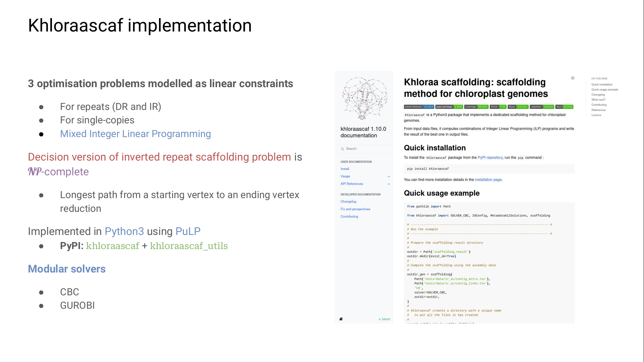Screen dimensions: 644x362
Task: Open the v: latest version selector
Action: pyautogui.click(x=384, y=319)
